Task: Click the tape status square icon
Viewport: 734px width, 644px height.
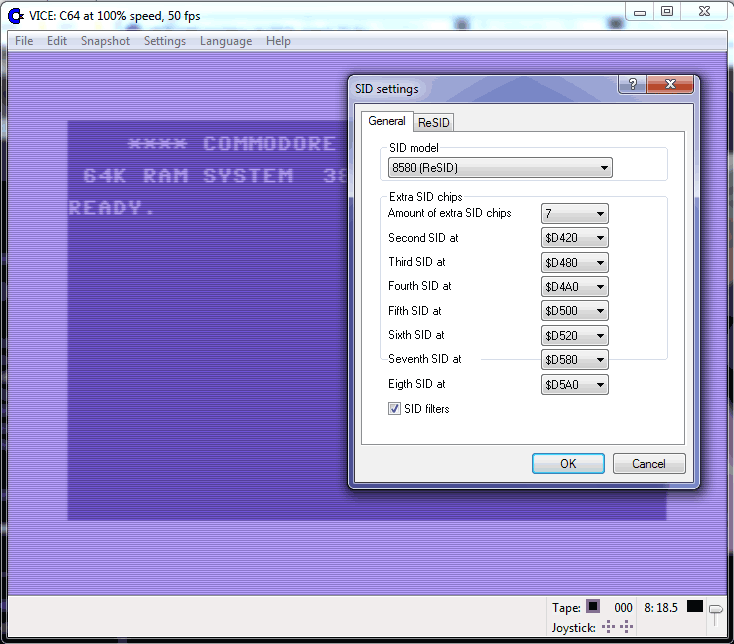Action: (593, 607)
